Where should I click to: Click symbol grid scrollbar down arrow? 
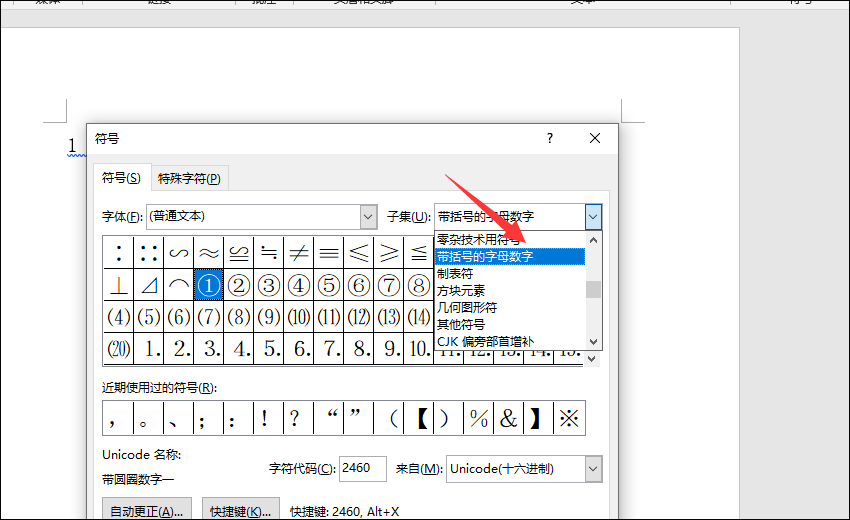click(x=592, y=358)
